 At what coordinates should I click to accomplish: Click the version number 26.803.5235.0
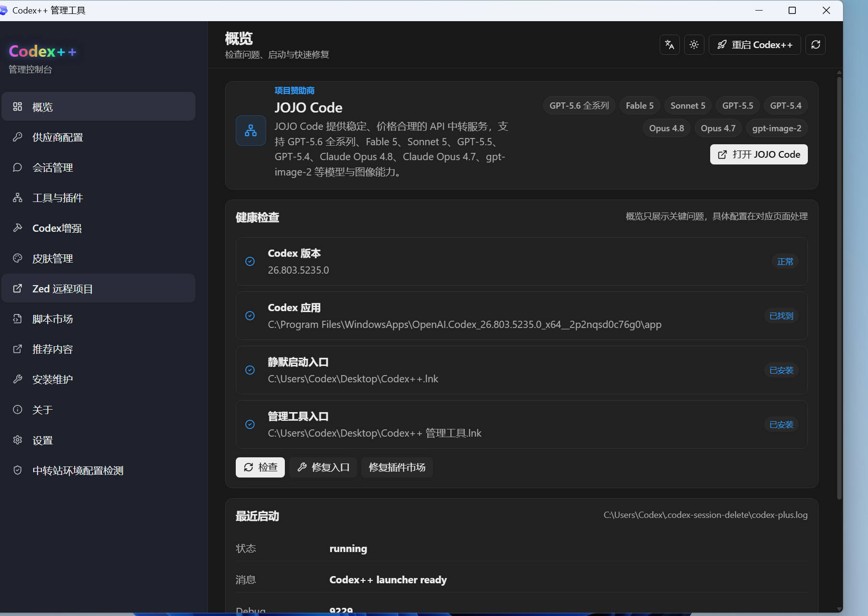tap(298, 270)
